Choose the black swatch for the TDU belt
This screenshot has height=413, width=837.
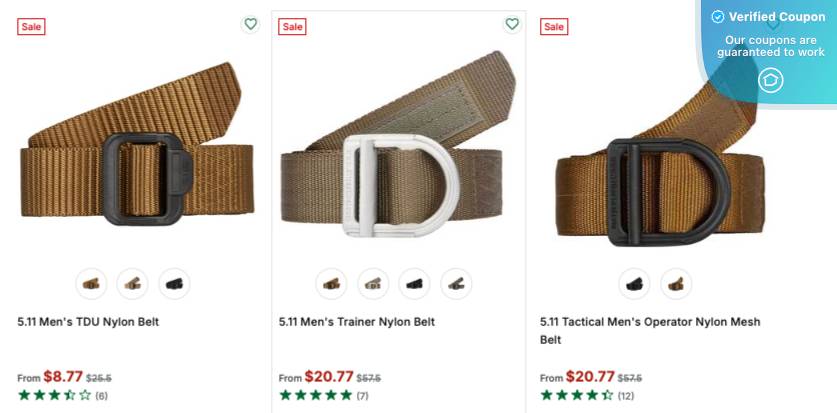175,284
